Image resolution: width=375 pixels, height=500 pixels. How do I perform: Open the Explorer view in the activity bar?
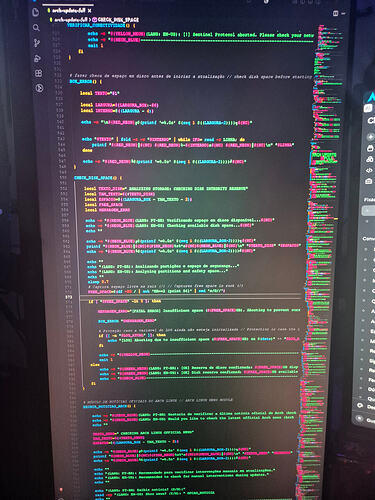36,13
